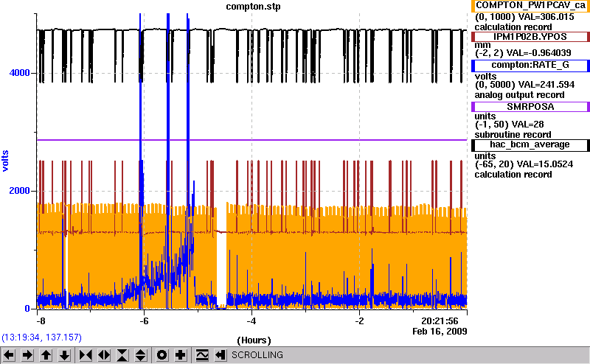Click the -6 x-axis tick label
This screenshot has width=590, height=364.
[144, 321]
